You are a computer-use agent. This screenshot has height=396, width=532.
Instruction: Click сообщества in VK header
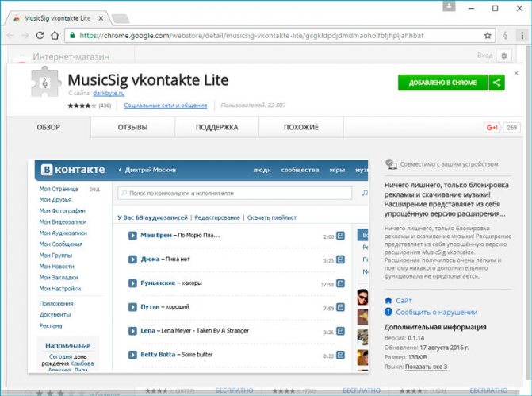tap(300, 170)
